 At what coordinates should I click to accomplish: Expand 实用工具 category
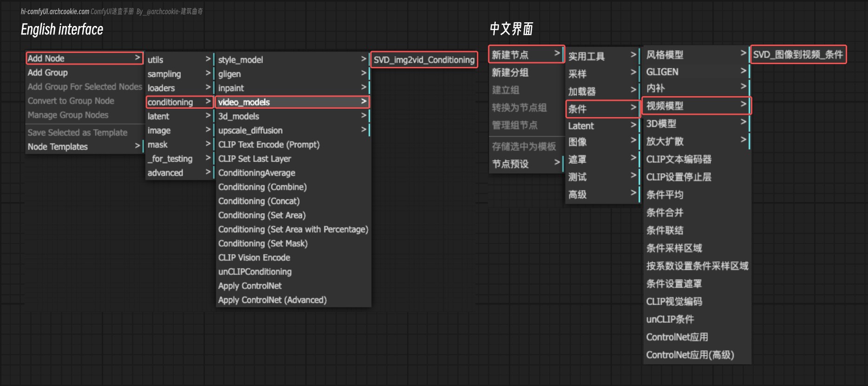pyautogui.click(x=602, y=56)
